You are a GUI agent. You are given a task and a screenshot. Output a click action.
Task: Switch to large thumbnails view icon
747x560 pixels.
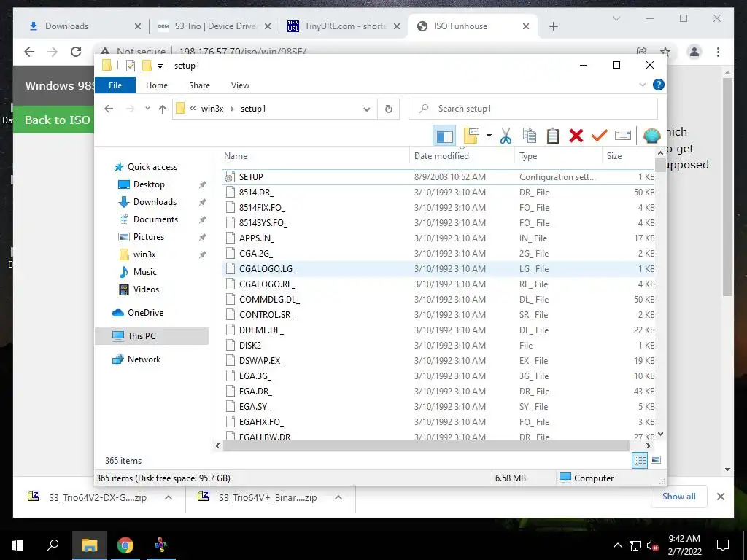(x=656, y=460)
